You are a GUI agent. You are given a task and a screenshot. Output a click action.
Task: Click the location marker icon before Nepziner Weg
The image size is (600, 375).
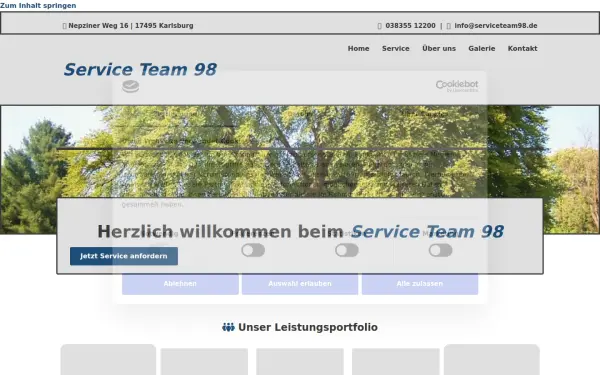pos(64,26)
